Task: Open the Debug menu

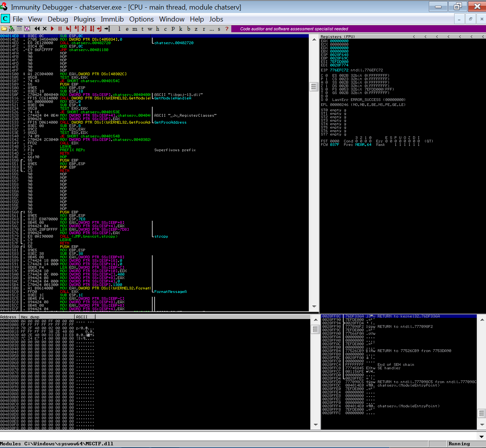Action: [x=58, y=19]
